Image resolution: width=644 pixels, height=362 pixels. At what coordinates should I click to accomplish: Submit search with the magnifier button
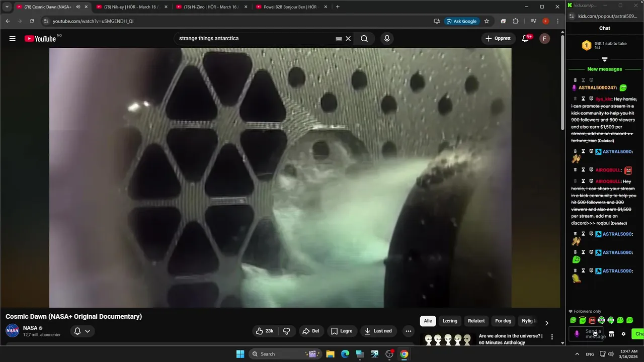(364, 39)
